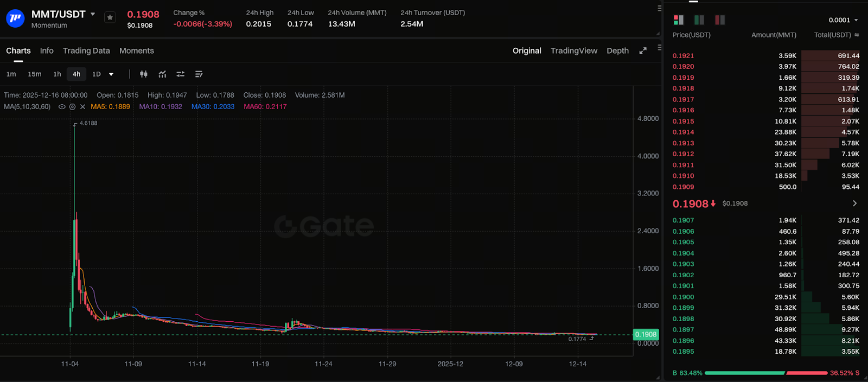The width and height of the screenshot is (868, 382).
Task: Click the MA60: 0.2117 legend label
Action: coord(265,107)
